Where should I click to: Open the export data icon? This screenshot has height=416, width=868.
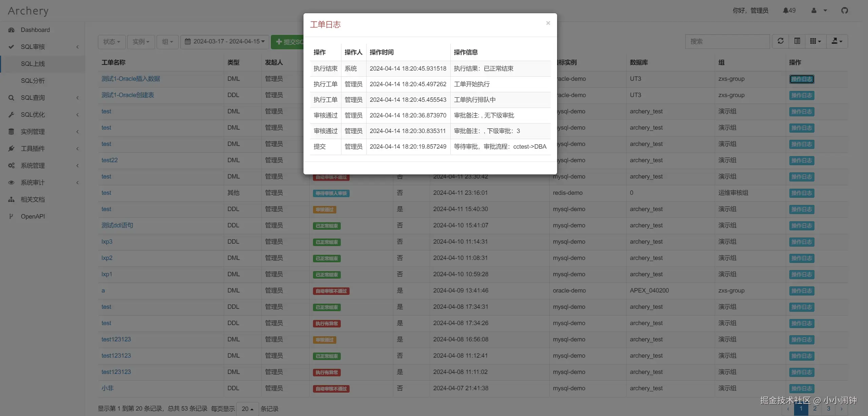coord(836,41)
